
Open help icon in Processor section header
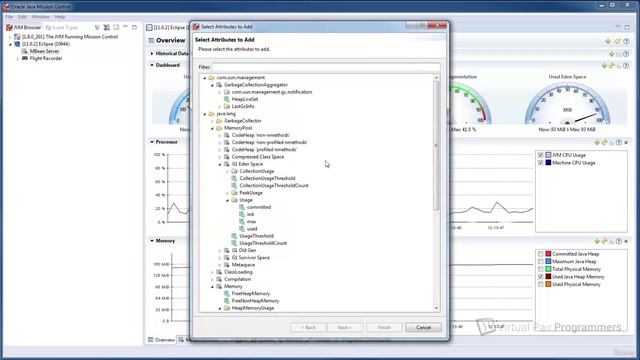619,142
